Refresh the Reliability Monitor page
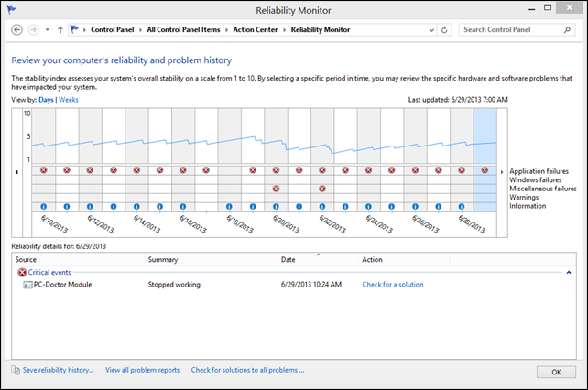588x390 pixels. (x=444, y=29)
